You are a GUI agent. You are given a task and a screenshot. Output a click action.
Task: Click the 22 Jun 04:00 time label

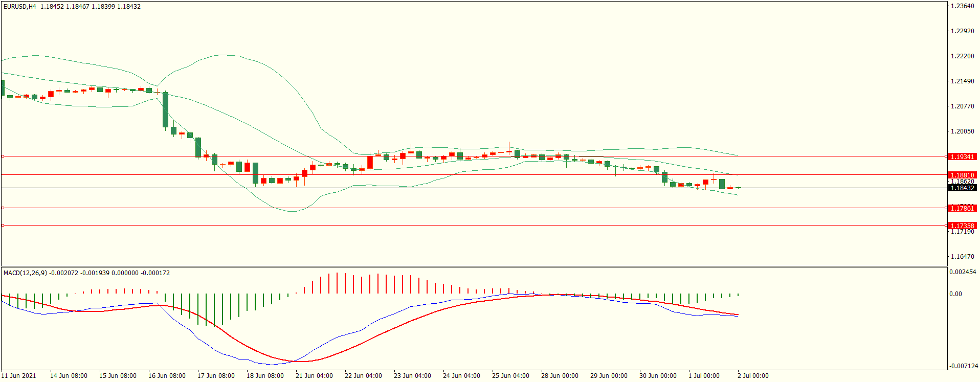click(363, 376)
